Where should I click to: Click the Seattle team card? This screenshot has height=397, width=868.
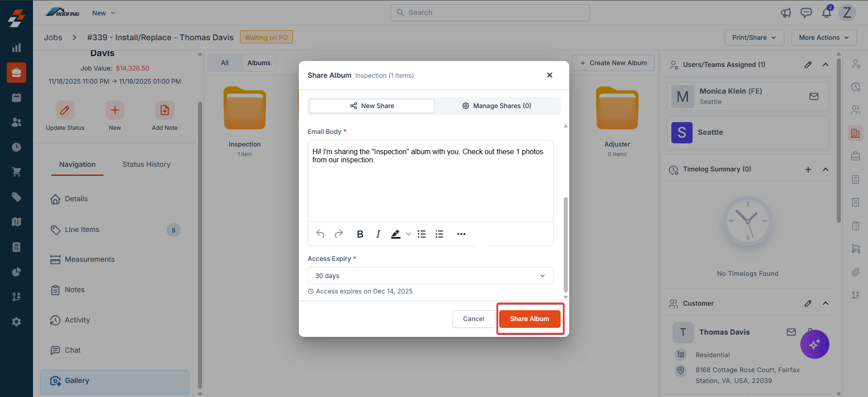click(748, 132)
